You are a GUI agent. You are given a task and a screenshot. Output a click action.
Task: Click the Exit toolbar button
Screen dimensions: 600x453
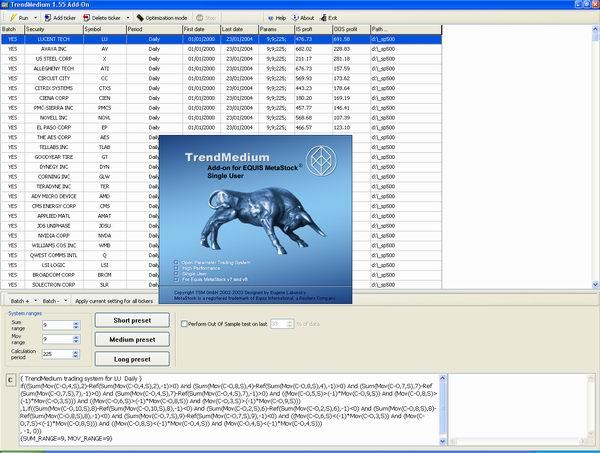329,18
